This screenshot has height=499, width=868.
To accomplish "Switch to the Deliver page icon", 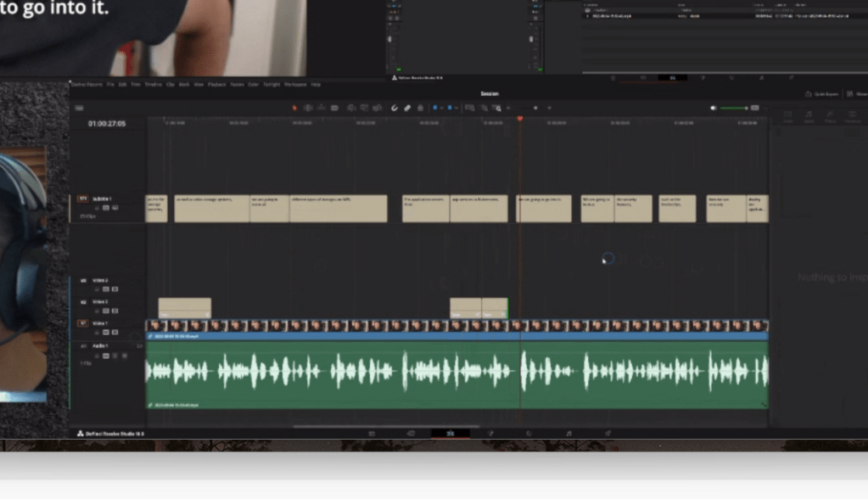I will [608, 434].
